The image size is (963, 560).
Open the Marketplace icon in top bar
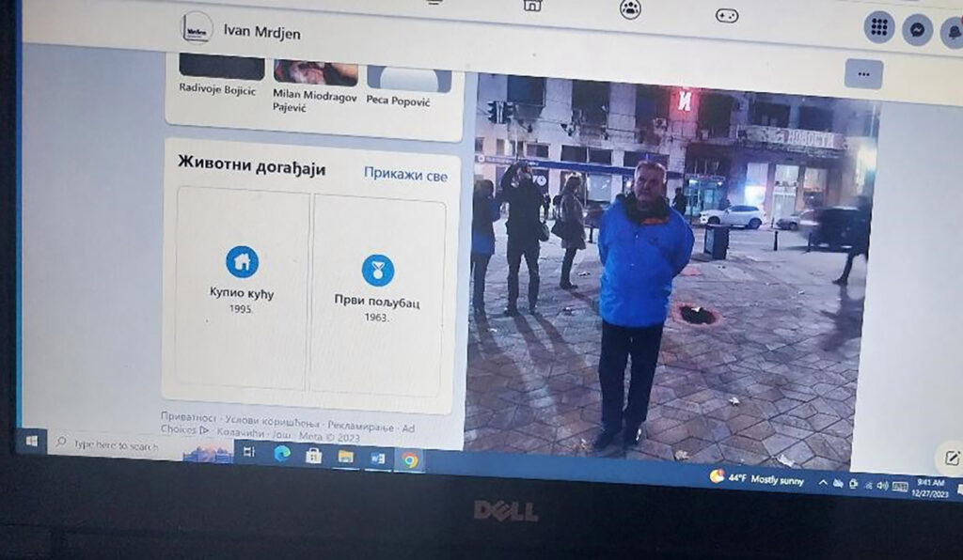coord(532,5)
